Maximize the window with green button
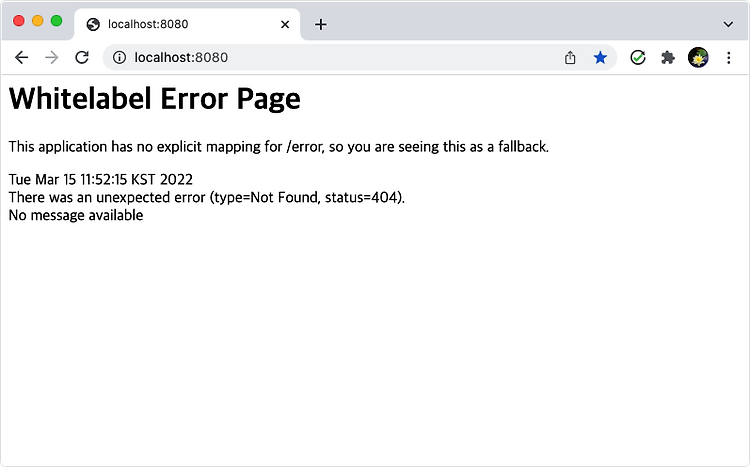The height and width of the screenshot is (467, 750). tap(56, 21)
